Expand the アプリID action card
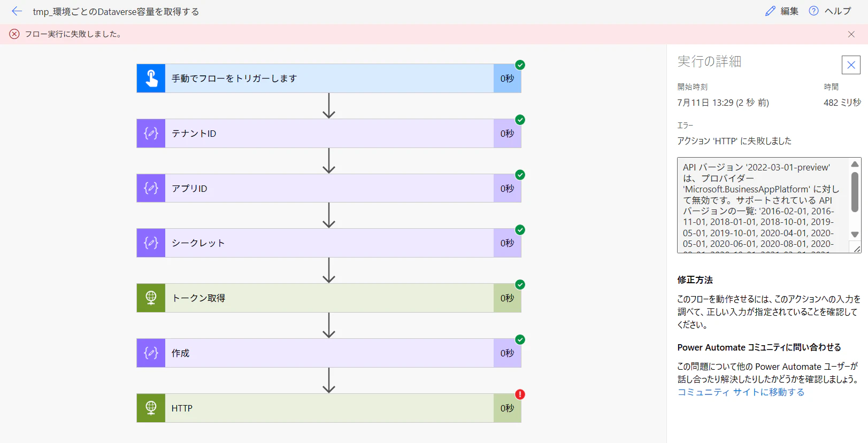 [329, 189]
